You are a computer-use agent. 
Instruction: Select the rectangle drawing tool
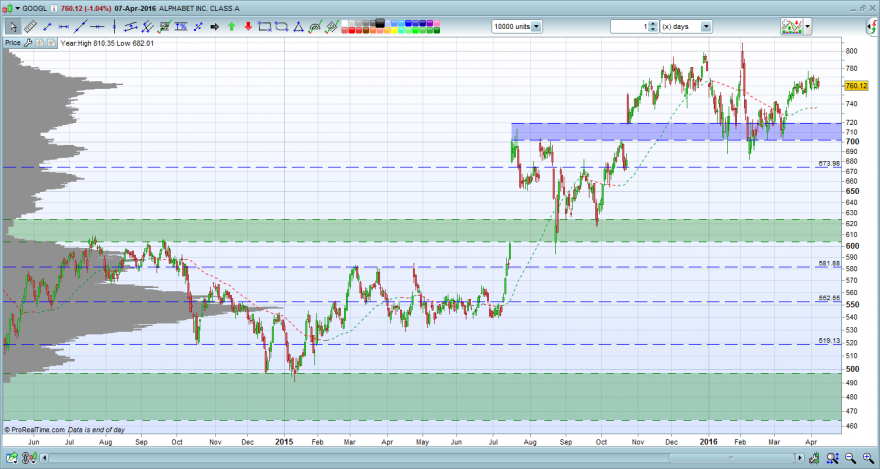click(264, 26)
